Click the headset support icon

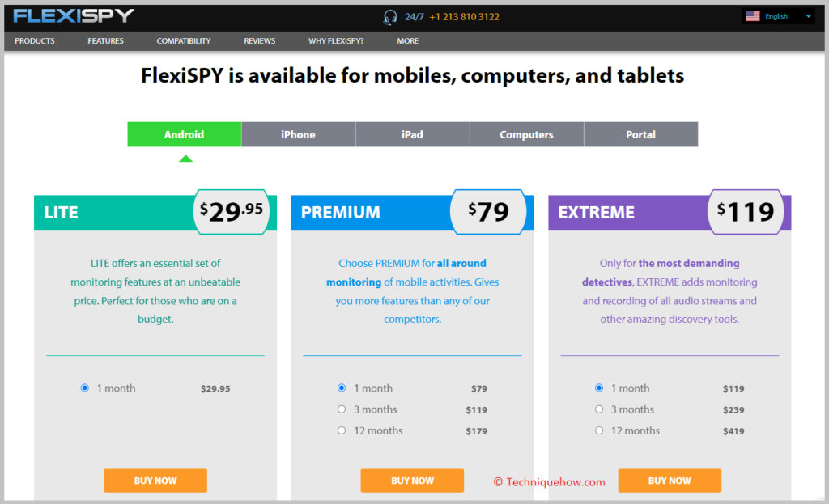tap(389, 17)
